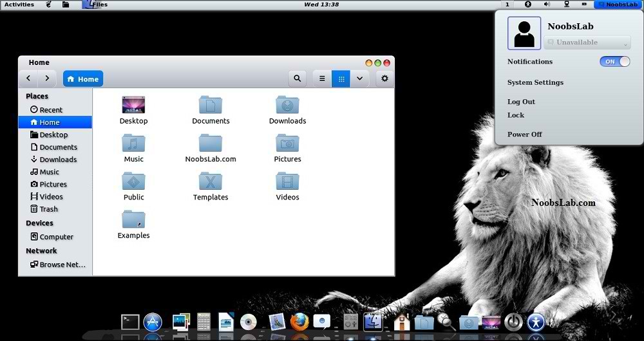Switch to grid icon view in Files
The image size is (644, 341).
[x=341, y=78]
